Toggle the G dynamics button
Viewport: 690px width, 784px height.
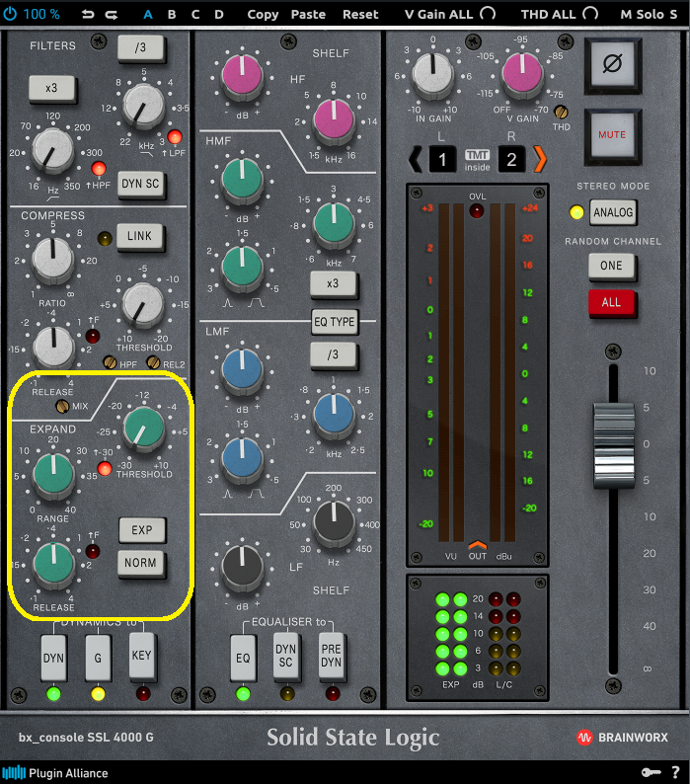click(x=98, y=658)
